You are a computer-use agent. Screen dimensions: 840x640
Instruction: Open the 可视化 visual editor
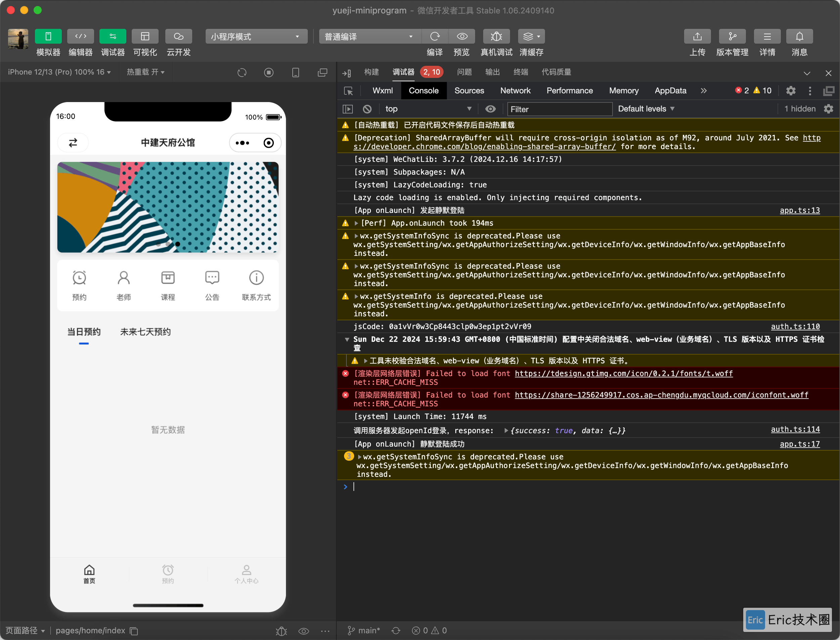click(x=145, y=37)
